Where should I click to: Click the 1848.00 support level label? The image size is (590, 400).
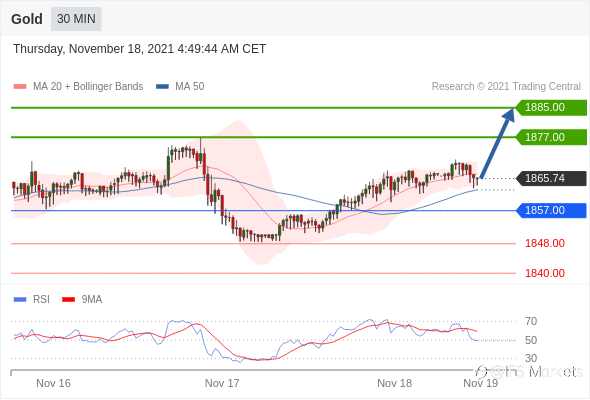545,243
